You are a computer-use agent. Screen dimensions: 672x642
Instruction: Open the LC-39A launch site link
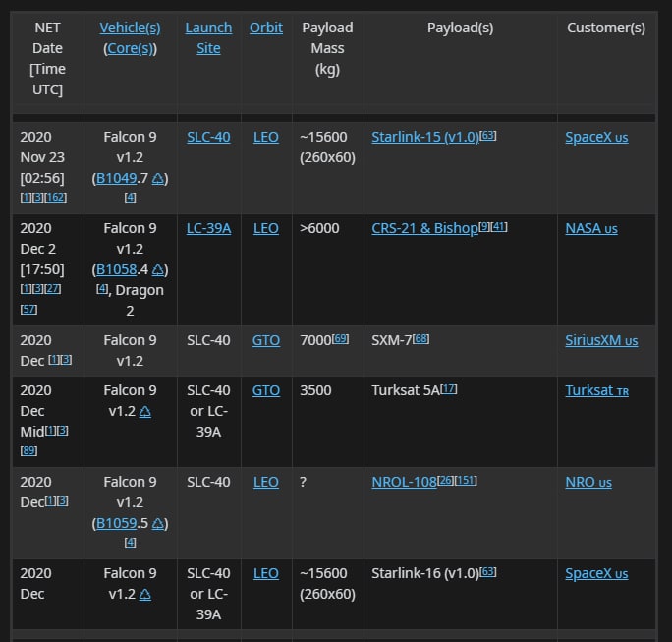(x=208, y=228)
